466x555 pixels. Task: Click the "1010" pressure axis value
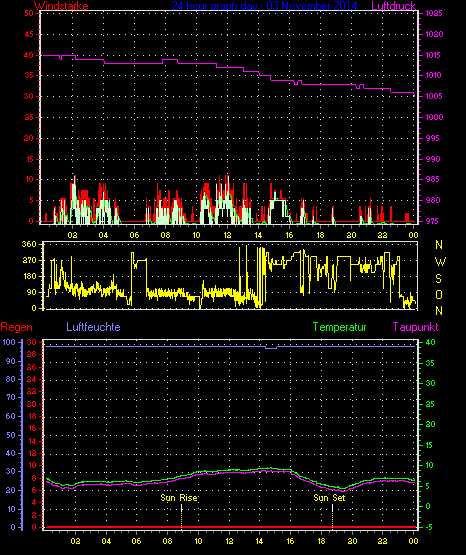coord(434,75)
